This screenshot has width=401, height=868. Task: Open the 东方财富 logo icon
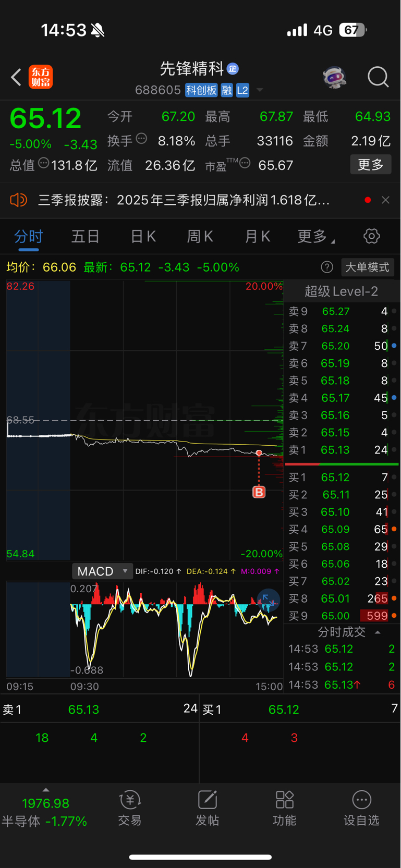(41, 77)
